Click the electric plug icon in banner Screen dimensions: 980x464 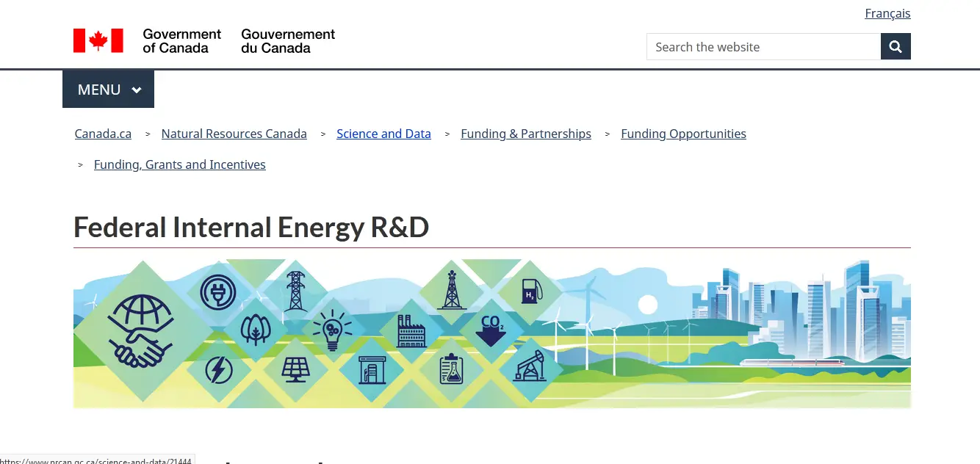pyautogui.click(x=217, y=292)
